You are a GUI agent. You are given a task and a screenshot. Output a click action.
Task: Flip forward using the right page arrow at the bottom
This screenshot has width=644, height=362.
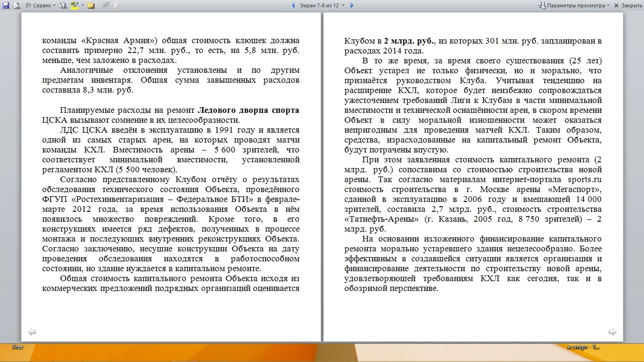[x=613, y=332]
